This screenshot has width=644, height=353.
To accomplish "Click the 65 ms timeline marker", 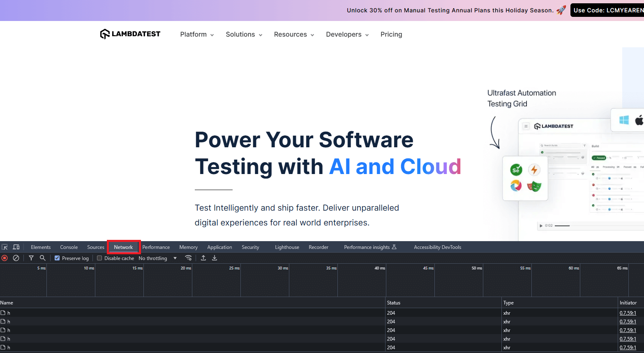I will 622,268.
